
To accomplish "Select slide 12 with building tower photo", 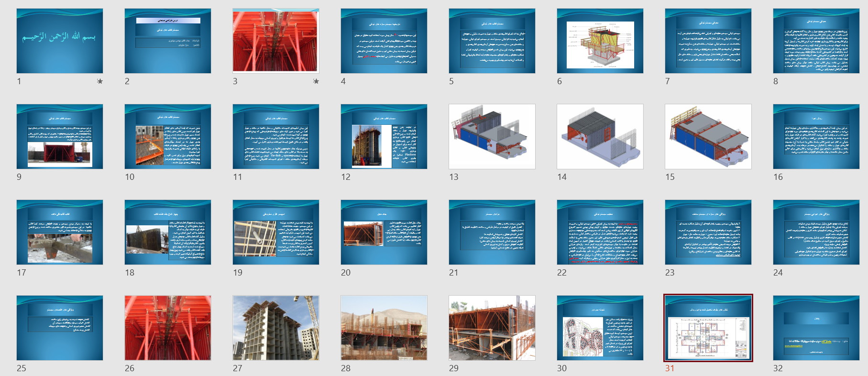I will pyautogui.click(x=384, y=136).
